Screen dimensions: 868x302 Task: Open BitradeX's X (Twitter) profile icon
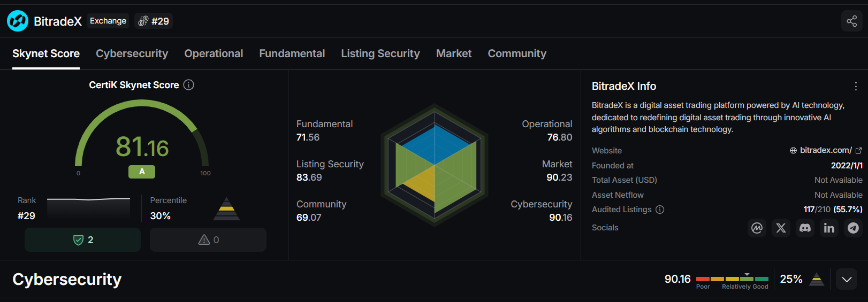tap(781, 228)
